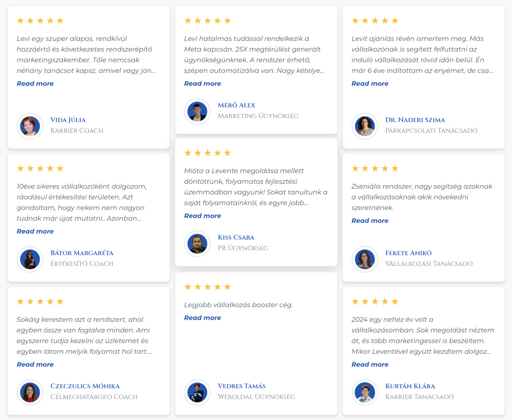The height and width of the screenshot is (420, 512).
Task: Click Read more under "Legjobb vállalkozás booster cég"
Action: click(203, 318)
